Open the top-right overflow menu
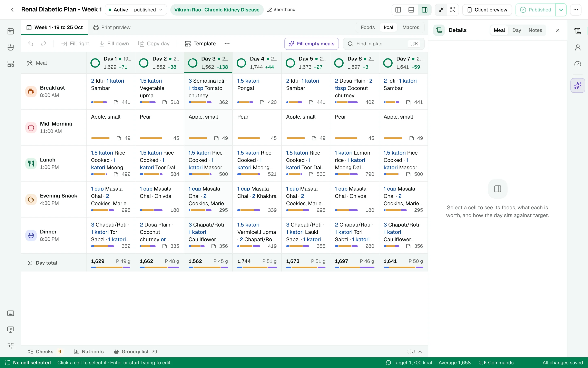588x368 pixels. click(576, 10)
